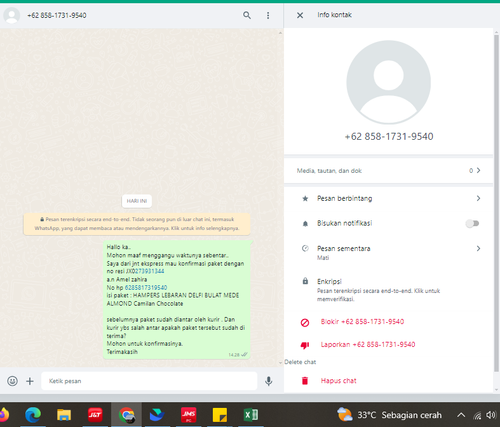The height and width of the screenshot is (427, 500).
Task: Open Microsoft Edge from taskbar
Action: click(x=33, y=415)
